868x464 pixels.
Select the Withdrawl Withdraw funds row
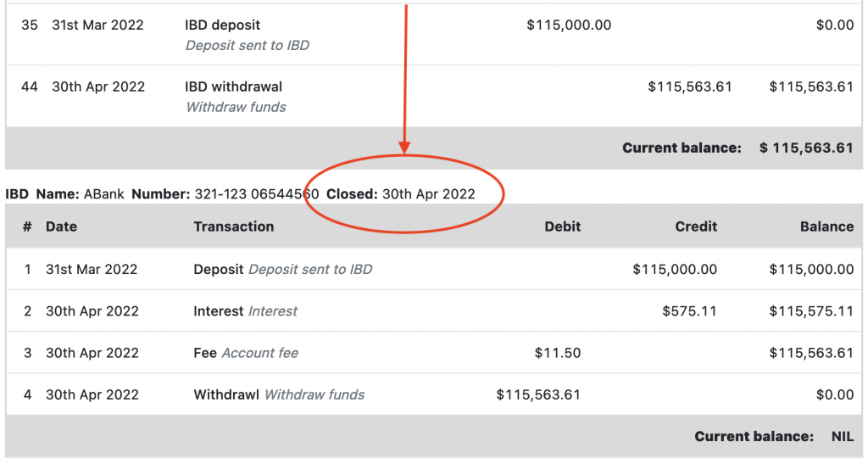click(x=279, y=394)
